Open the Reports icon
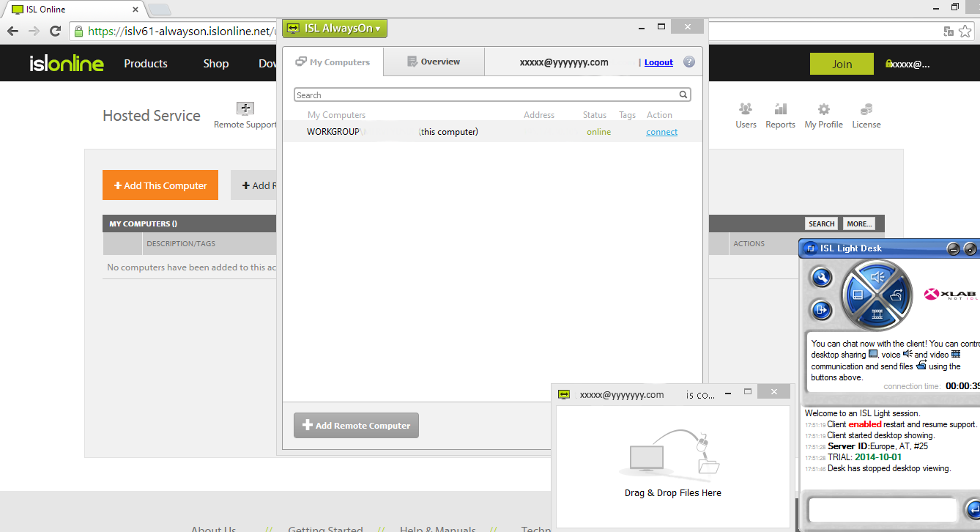The image size is (980, 532). click(780, 115)
